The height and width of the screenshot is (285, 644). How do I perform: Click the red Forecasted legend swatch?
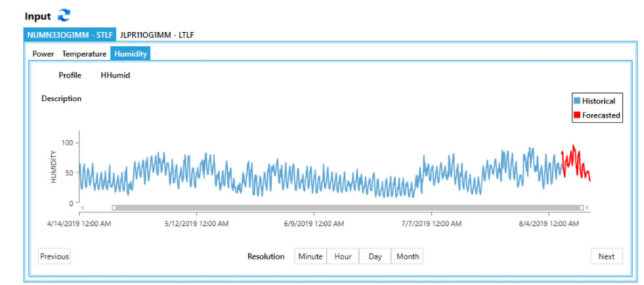click(577, 115)
